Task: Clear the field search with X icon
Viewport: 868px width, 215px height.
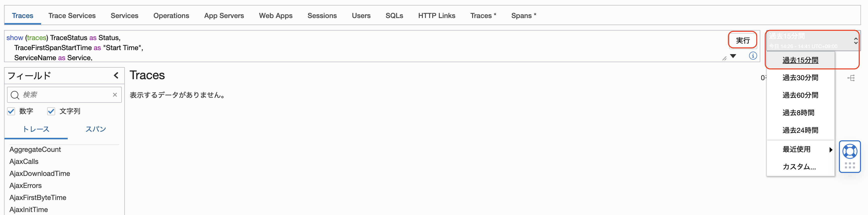Action: pos(115,95)
